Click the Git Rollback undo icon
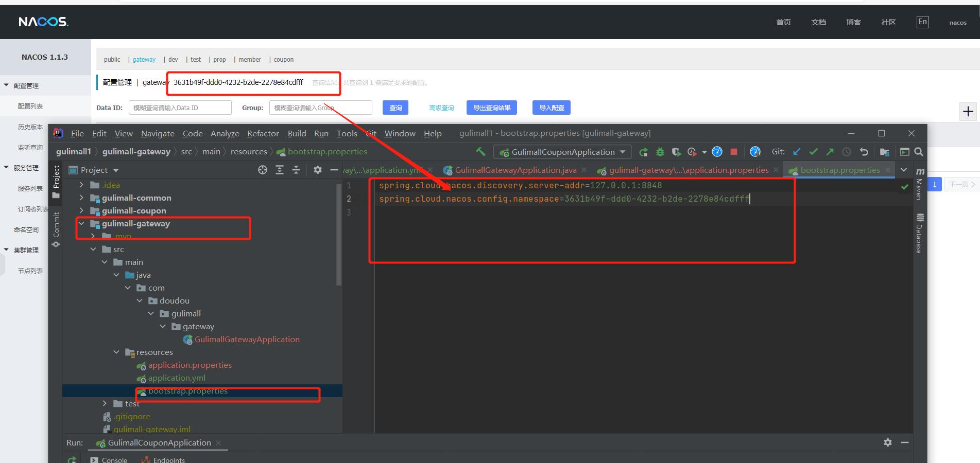The width and height of the screenshot is (980, 463). click(x=864, y=152)
